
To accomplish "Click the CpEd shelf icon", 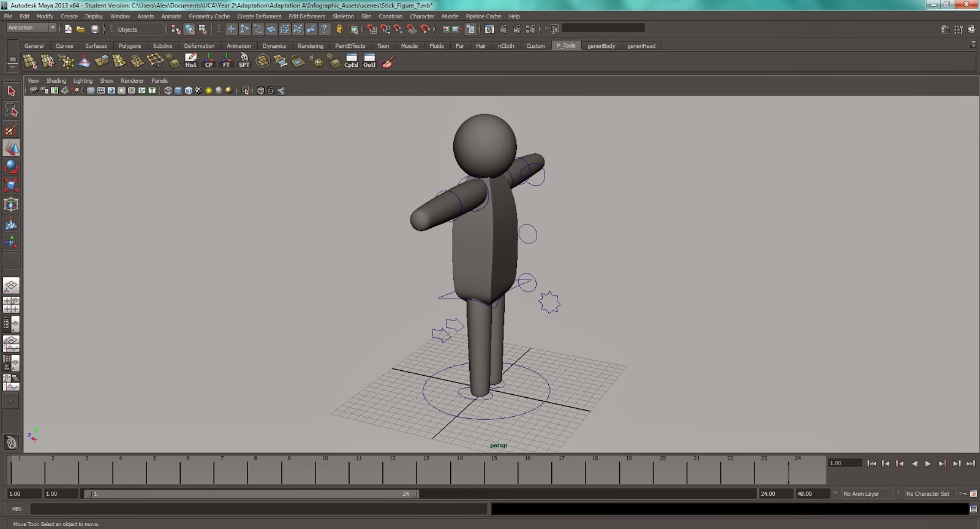I will click(x=351, y=61).
